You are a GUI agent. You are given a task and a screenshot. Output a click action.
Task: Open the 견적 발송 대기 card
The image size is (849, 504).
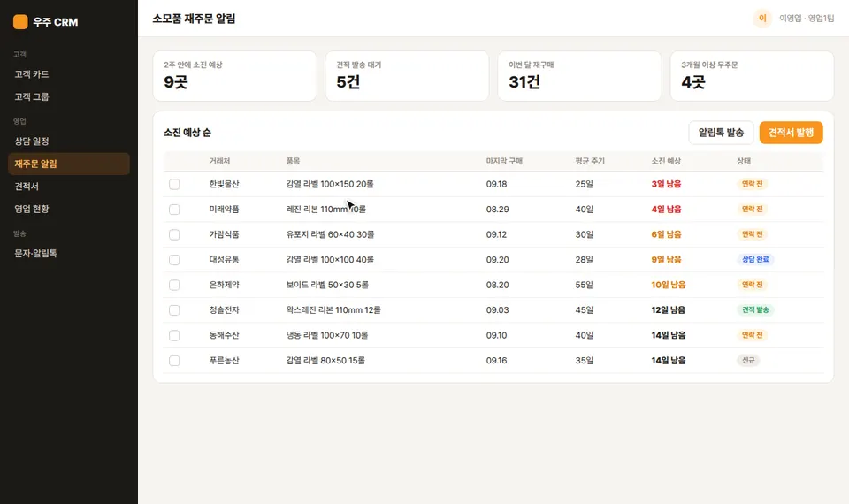coord(407,76)
